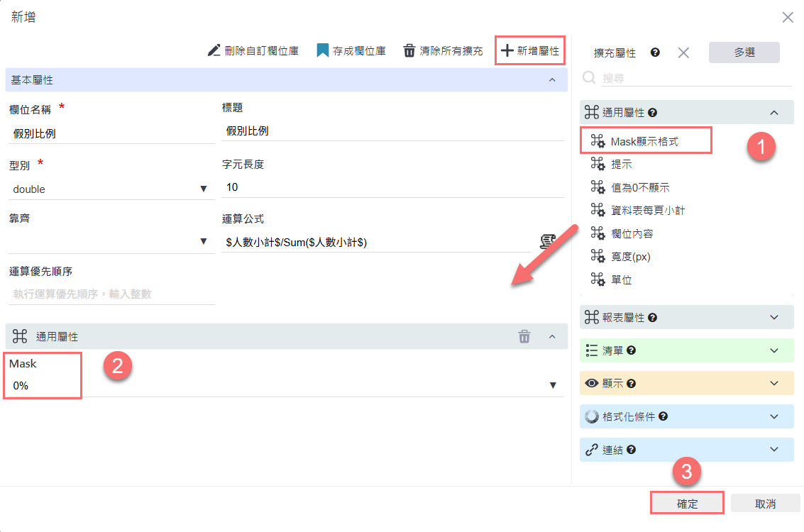Click the 刪除自訂欄位庫 pencil icon
804x532 pixels.
coord(214,50)
